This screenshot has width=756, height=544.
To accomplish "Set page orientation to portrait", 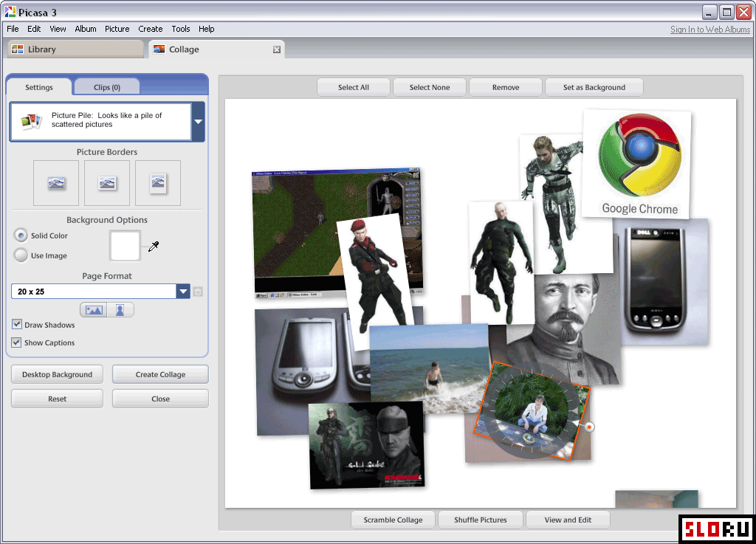I will [120, 310].
